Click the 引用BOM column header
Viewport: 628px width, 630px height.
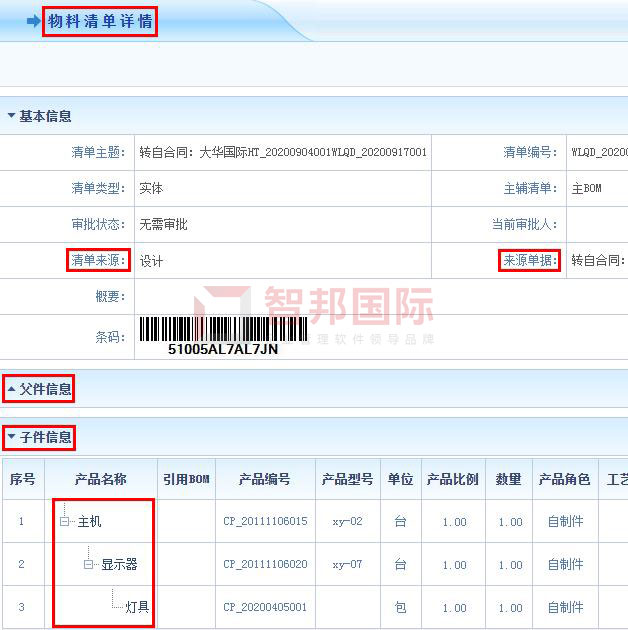pos(186,479)
